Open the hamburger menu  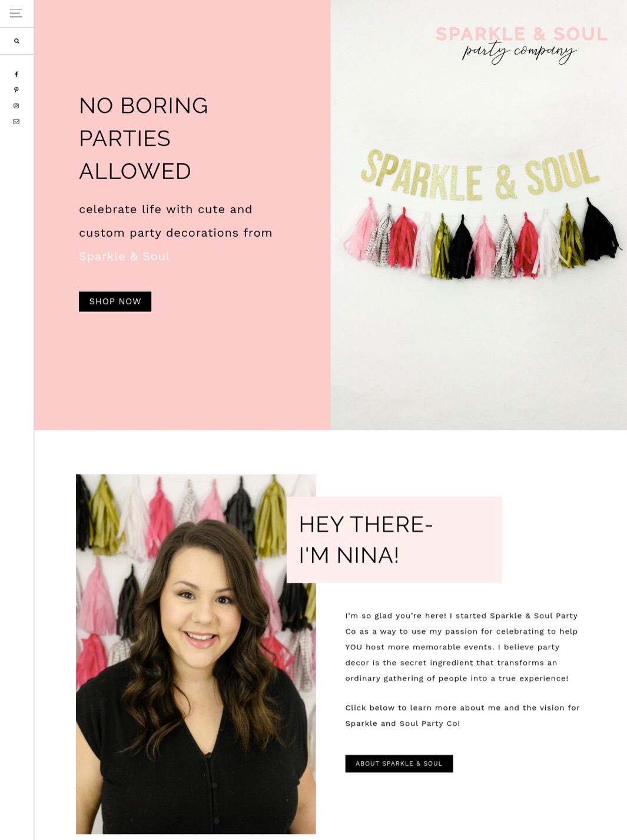tap(16, 13)
